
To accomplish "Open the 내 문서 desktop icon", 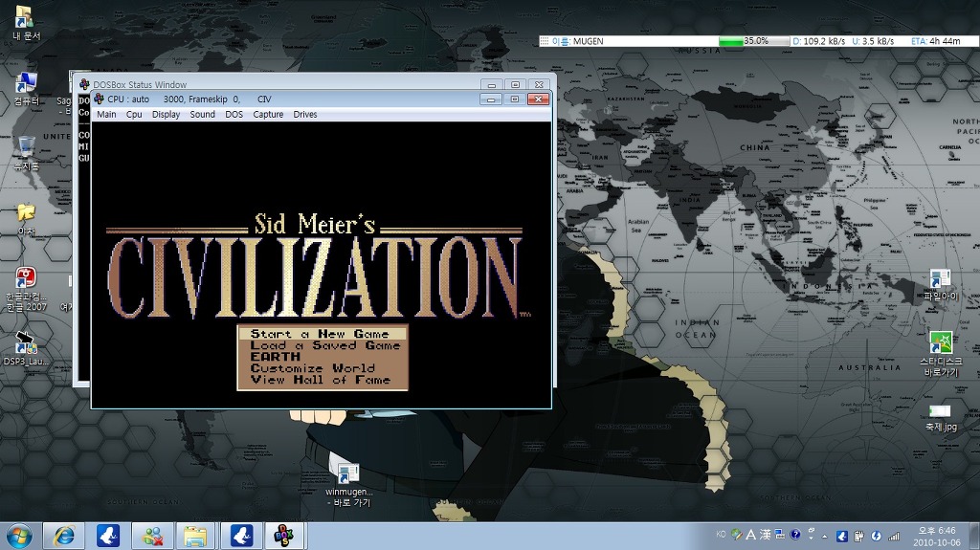I will [x=25, y=18].
